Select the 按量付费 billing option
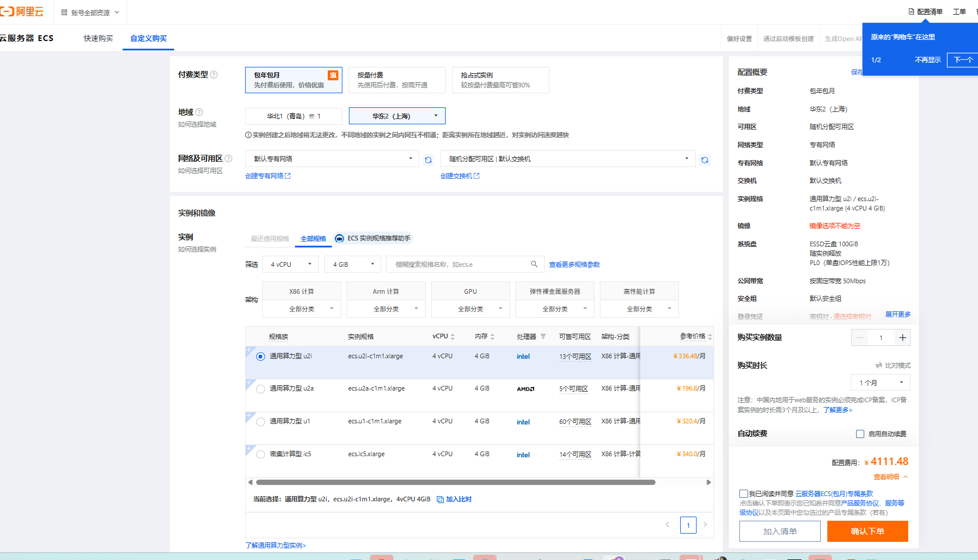 pyautogui.click(x=397, y=80)
